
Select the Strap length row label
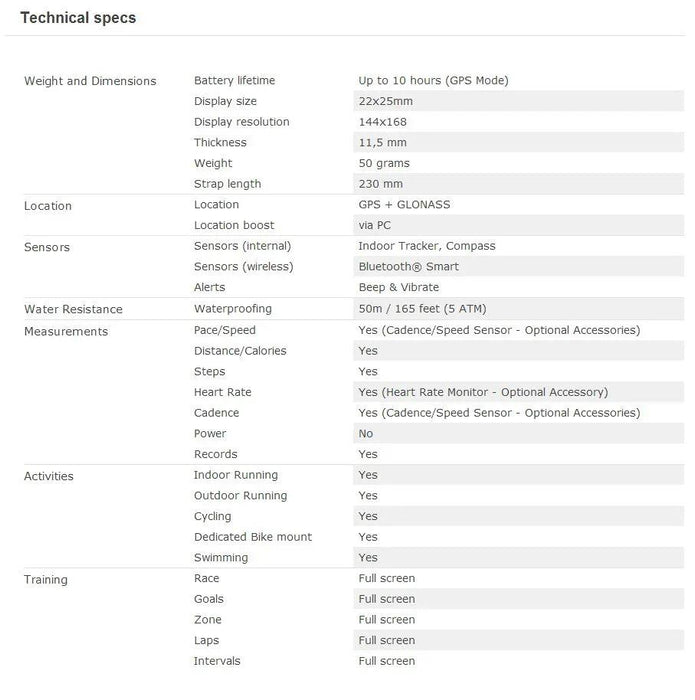[227, 184]
